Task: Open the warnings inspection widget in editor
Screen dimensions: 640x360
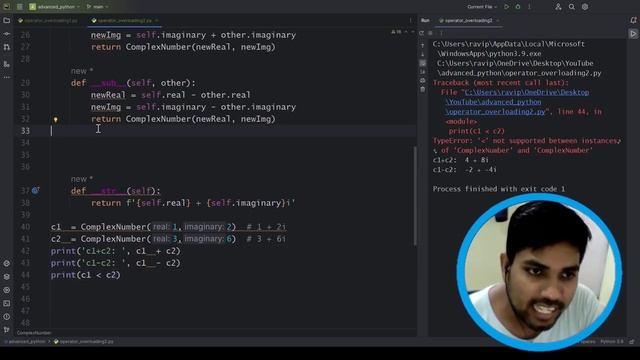Action: [x=396, y=32]
